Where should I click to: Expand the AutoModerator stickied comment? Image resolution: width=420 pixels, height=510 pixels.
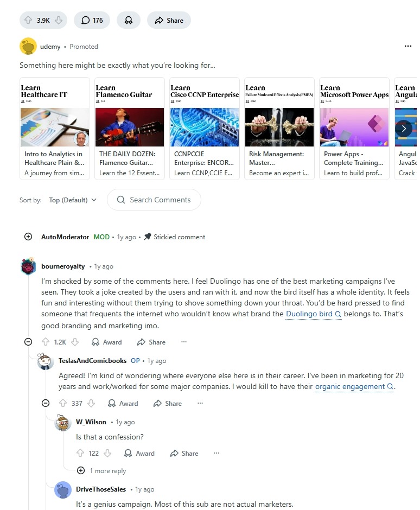(x=28, y=237)
